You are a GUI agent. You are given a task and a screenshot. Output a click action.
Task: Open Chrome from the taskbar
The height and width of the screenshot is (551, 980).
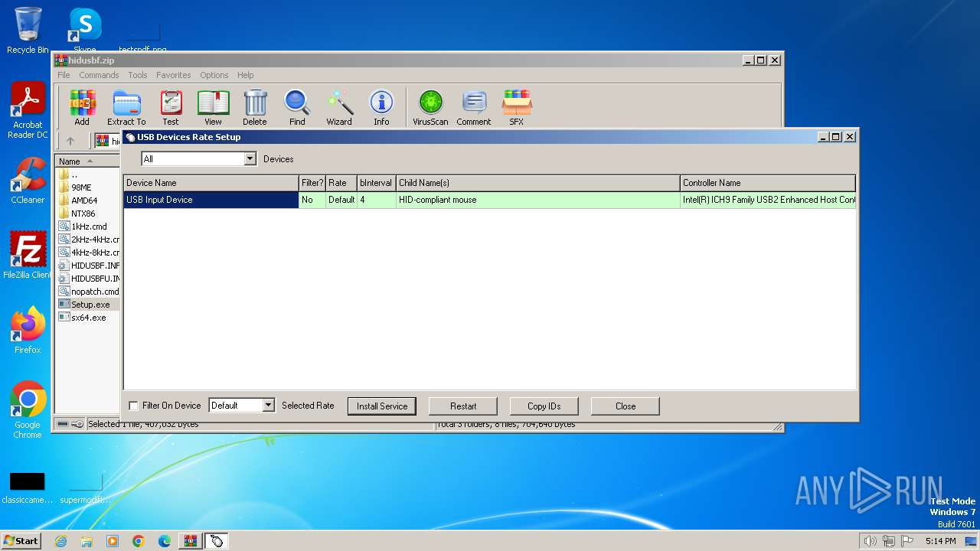pos(139,541)
